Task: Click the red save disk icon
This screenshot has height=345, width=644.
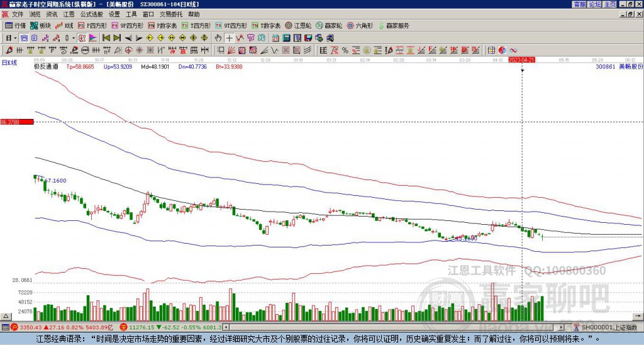Action: (308, 38)
